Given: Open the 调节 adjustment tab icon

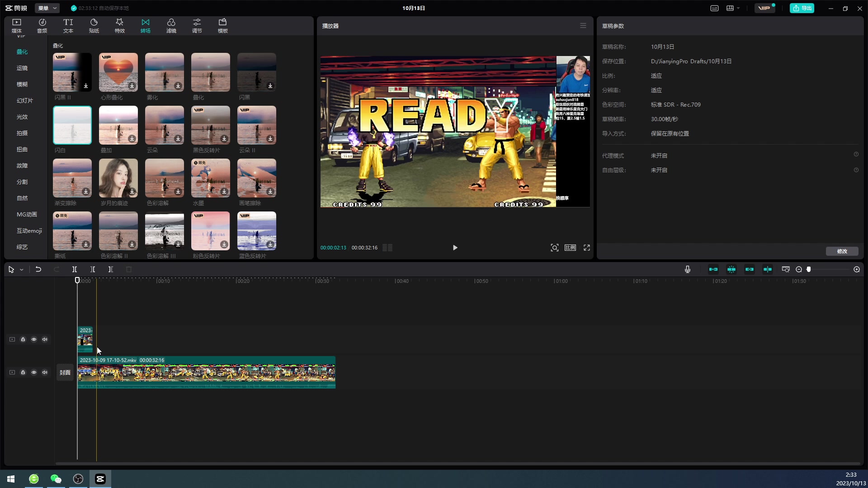Looking at the screenshot, I should (x=197, y=22).
